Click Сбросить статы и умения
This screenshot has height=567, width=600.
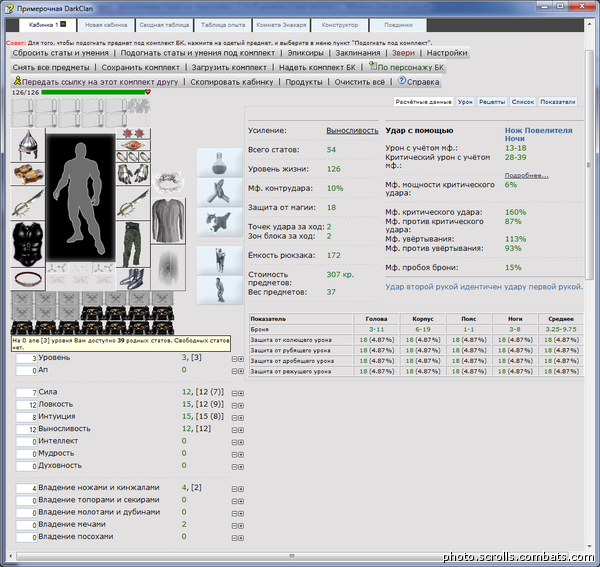pyautogui.click(x=60, y=53)
